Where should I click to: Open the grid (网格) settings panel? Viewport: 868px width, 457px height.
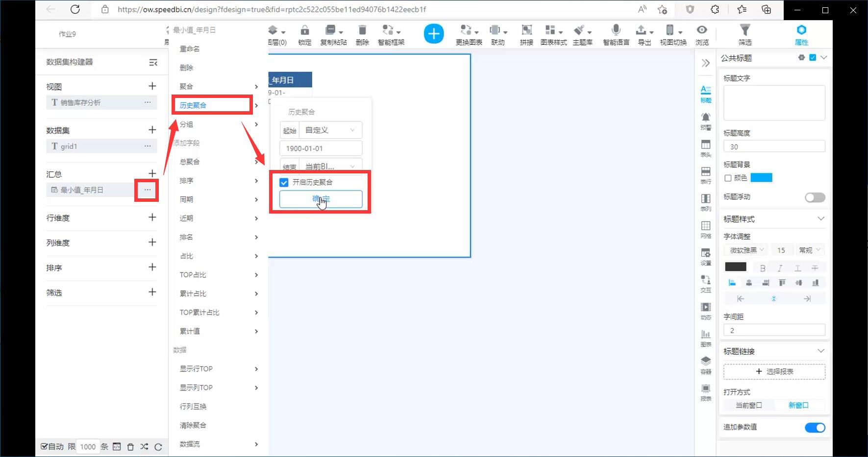706,230
